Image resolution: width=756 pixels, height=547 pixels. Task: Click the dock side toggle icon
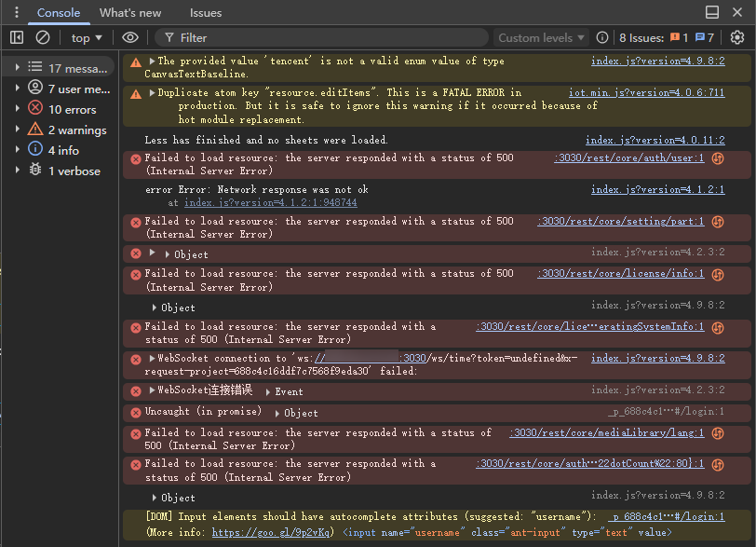click(712, 13)
